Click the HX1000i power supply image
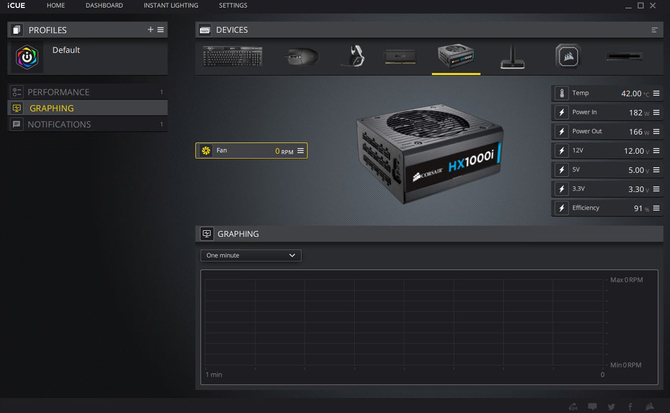Image resolution: width=670 pixels, height=413 pixels. pos(429,153)
